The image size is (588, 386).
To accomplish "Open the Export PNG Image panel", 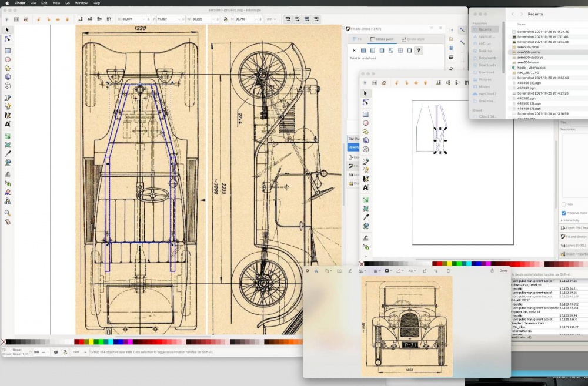I will (574, 228).
